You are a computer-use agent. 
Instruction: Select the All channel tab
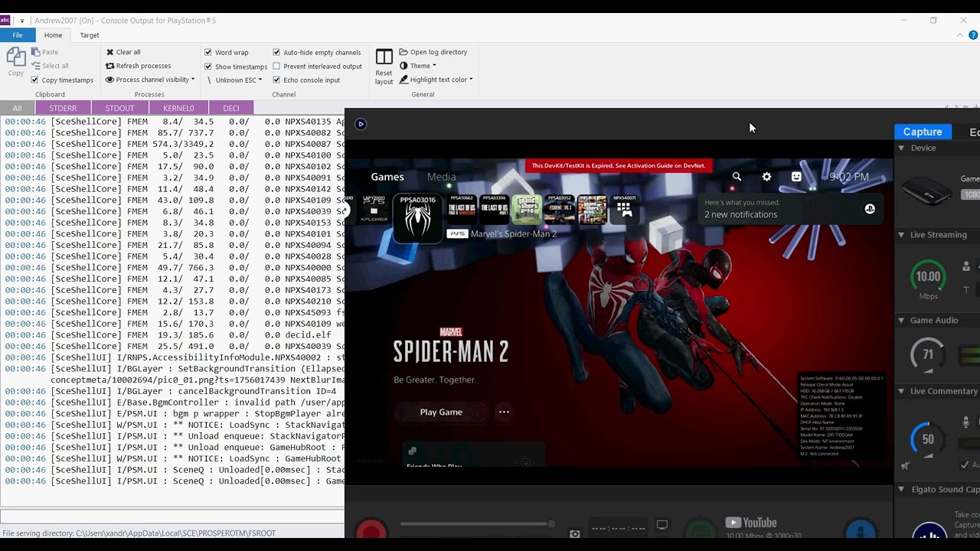tap(17, 108)
